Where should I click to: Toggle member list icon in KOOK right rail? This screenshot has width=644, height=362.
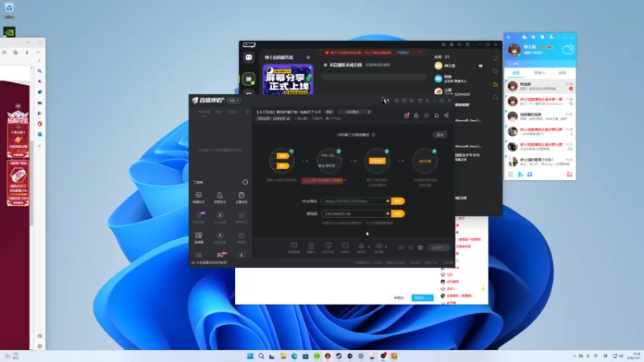(495, 84)
